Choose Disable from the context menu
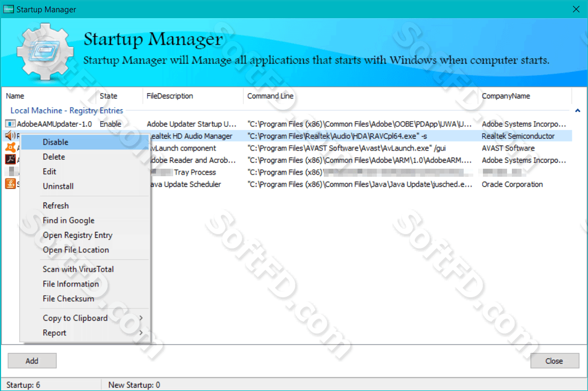The image size is (588, 391). [x=85, y=142]
